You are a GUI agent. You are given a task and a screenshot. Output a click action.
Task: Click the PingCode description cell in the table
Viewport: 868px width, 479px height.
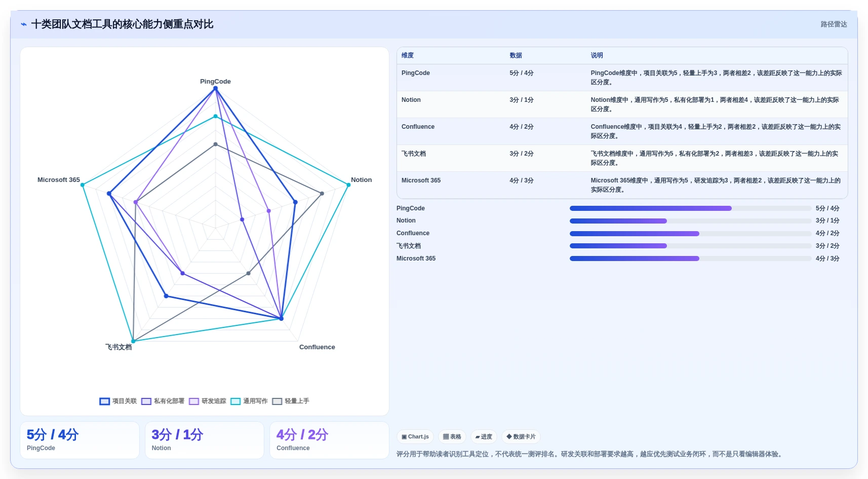716,78
